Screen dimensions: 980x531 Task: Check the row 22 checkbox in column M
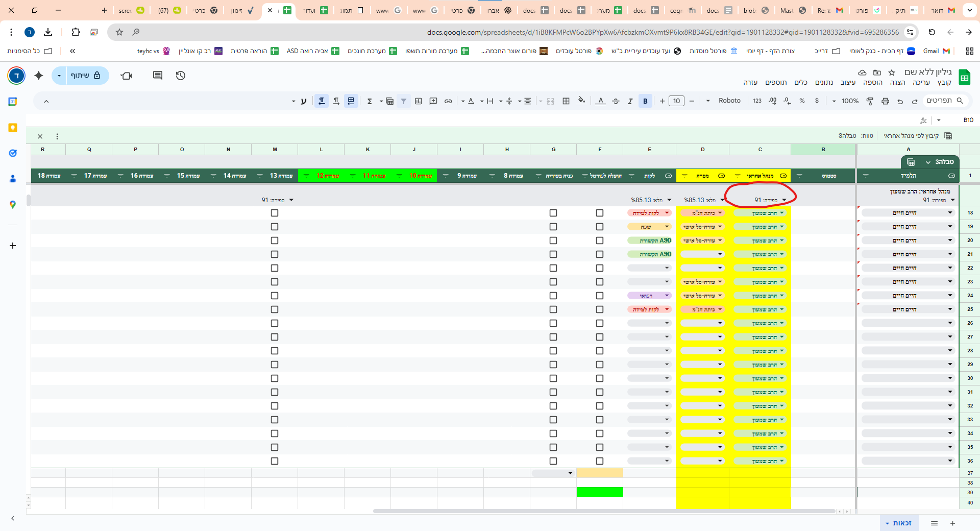click(275, 268)
